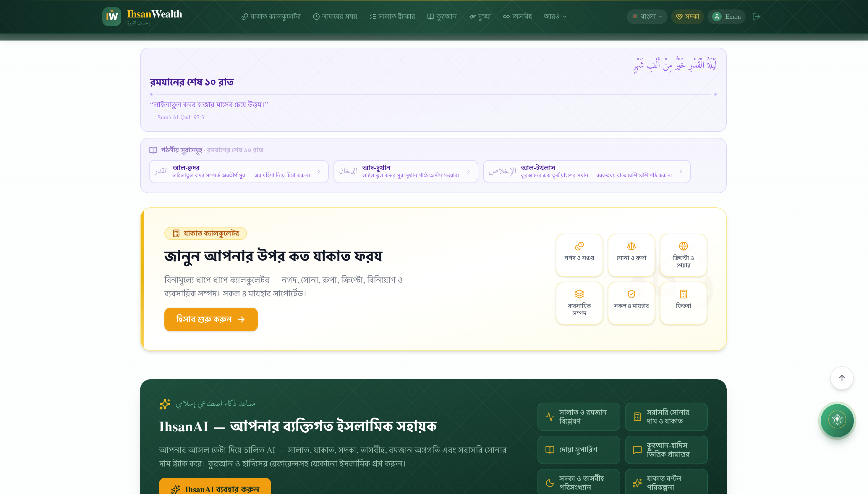Select the সোনা ও রুপা scales tile

631,255
